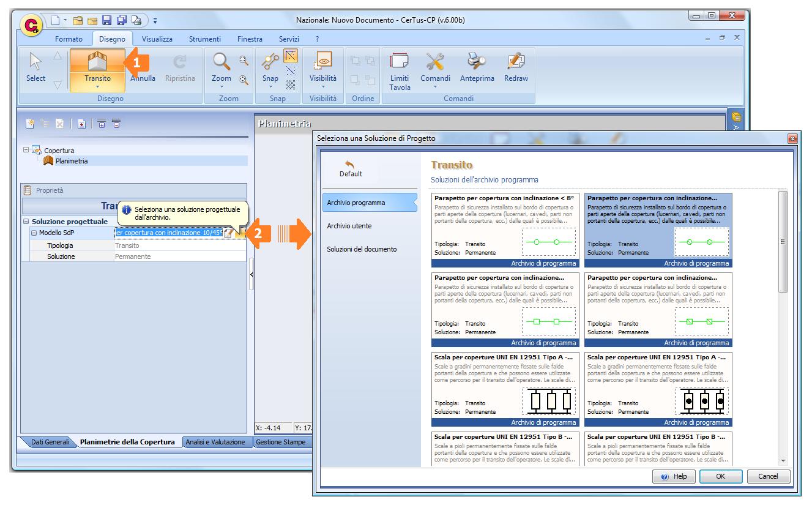Select Archivio programma in the dialog sidebar

[x=368, y=203]
